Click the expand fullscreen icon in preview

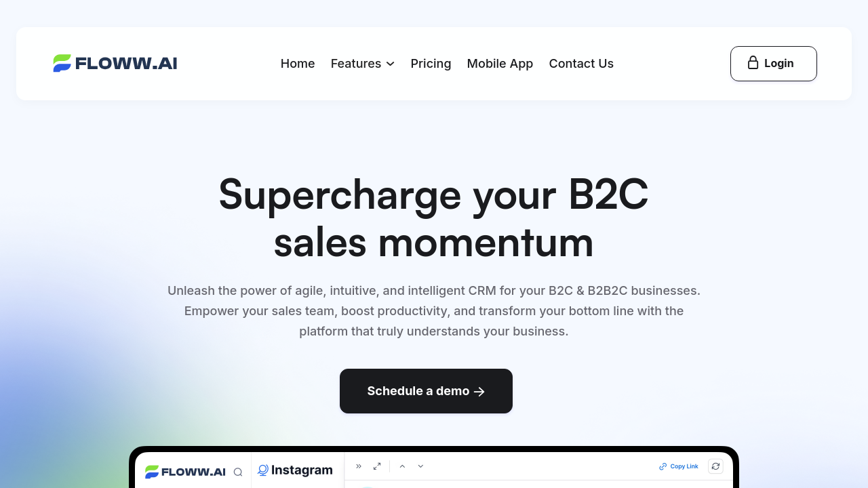[377, 466]
